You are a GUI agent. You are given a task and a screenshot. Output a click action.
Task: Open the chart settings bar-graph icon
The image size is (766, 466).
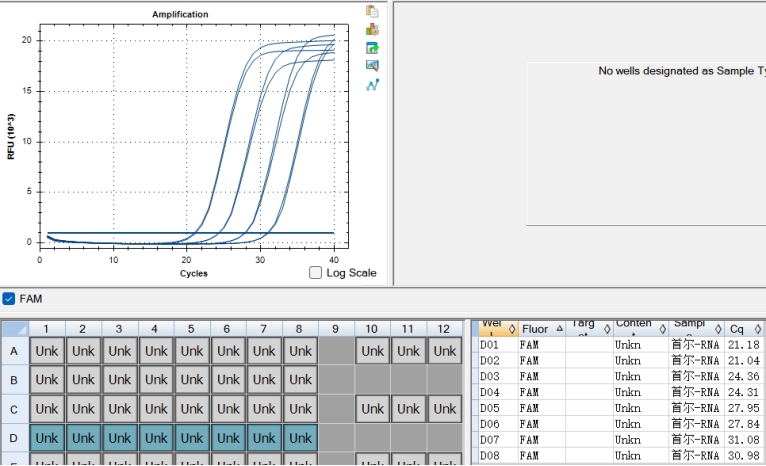pos(372,29)
